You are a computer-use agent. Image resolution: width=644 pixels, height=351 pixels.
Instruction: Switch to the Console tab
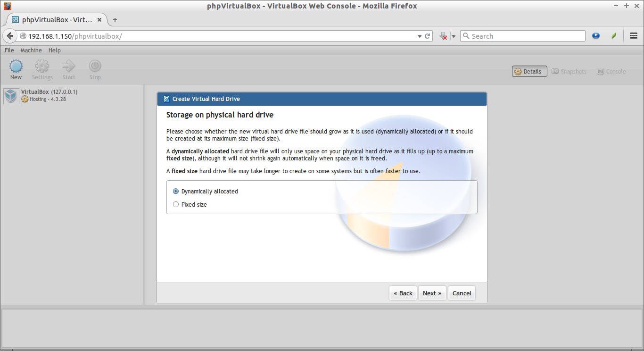[611, 71]
